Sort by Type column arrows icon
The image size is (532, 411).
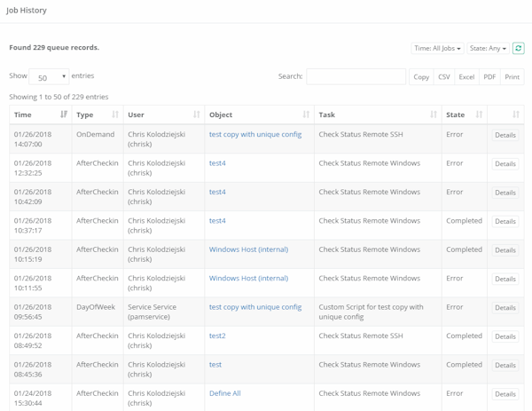coord(115,115)
